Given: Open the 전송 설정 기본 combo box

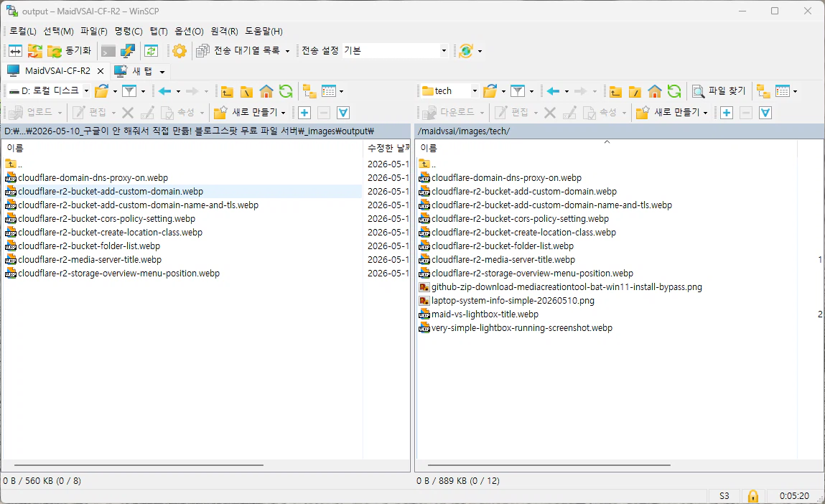Looking at the screenshot, I should [x=395, y=50].
